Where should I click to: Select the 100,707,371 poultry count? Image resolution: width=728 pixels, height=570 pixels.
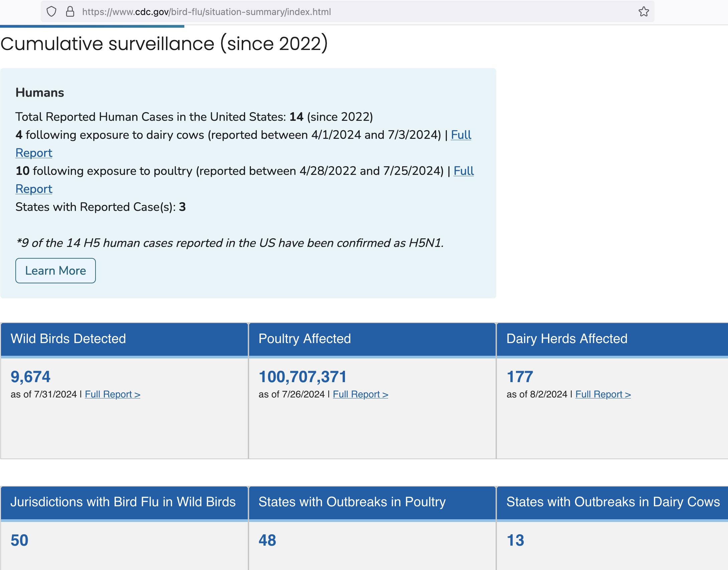coord(303,377)
